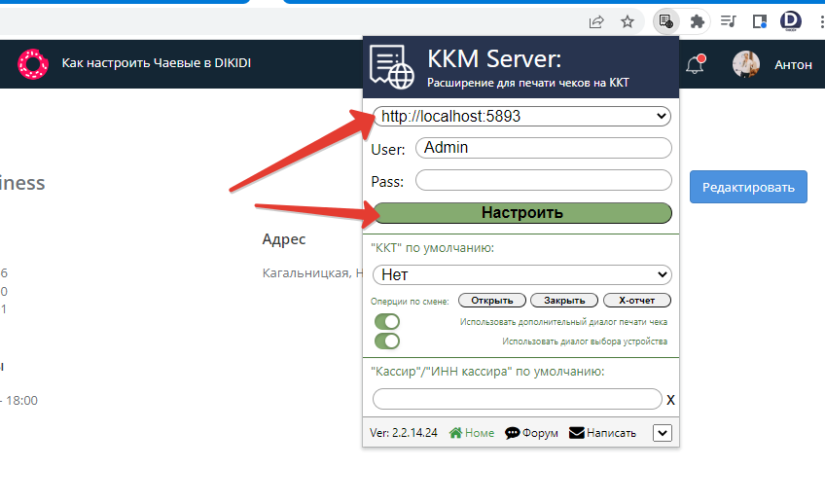Open the Форум link

coord(531,433)
